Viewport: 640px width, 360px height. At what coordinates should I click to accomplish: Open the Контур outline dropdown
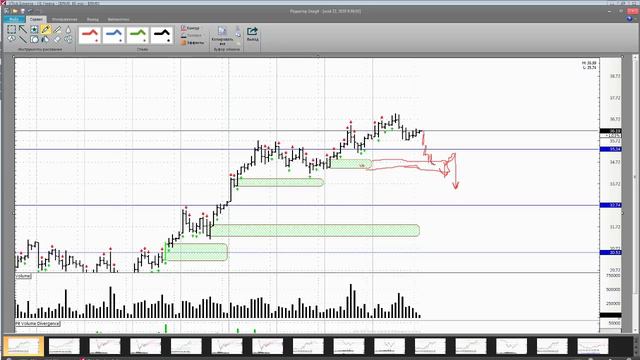190,28
